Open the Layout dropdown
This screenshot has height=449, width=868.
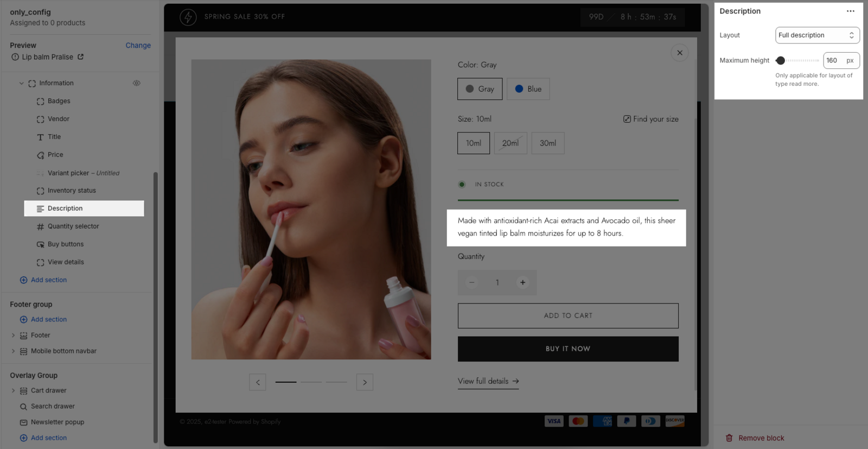(816, 35)
